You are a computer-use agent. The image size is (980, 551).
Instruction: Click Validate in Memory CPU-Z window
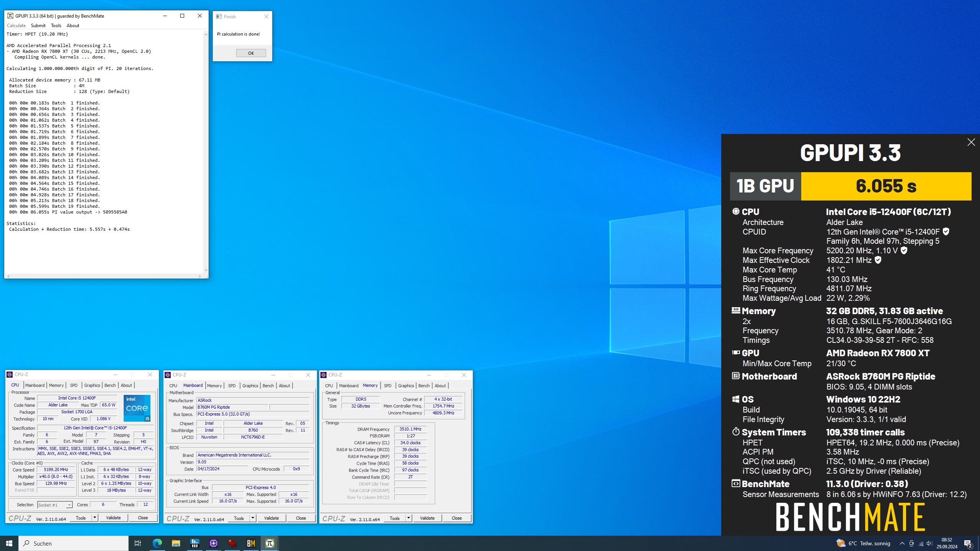(x=427, y=518)
